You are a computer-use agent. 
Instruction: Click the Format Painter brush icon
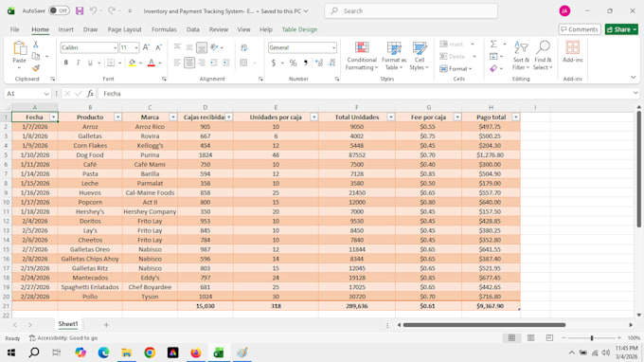(x=36, y=68)
